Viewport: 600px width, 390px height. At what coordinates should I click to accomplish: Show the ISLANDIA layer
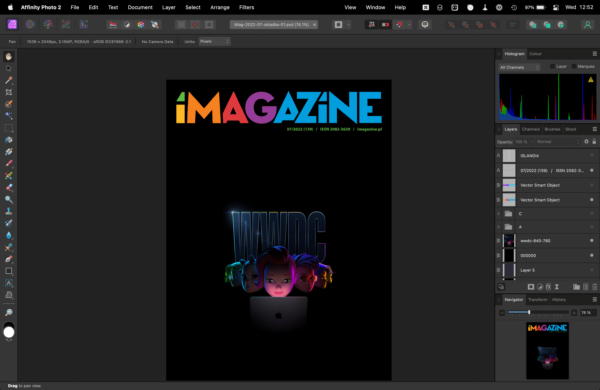coord(592,155)
